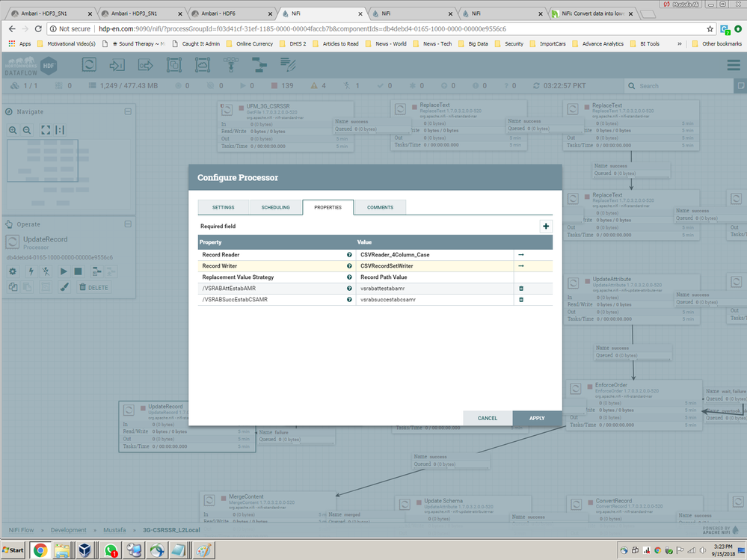Open the Scheduling tab
This screenshot has width=747, height=560.
pos(275,208)
